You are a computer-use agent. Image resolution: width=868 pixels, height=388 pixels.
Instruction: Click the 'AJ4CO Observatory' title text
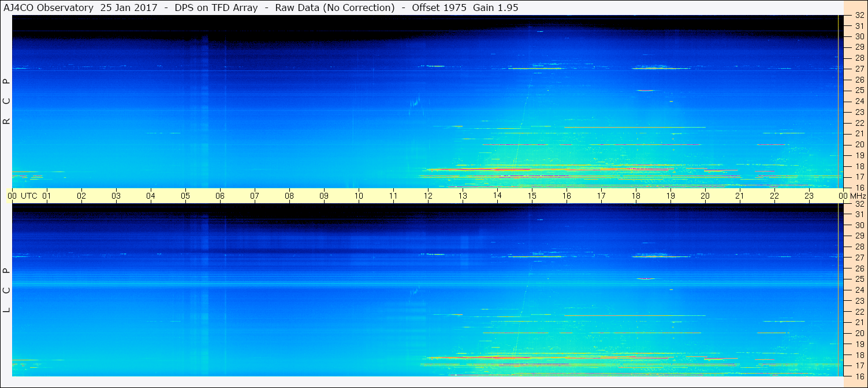49,8
